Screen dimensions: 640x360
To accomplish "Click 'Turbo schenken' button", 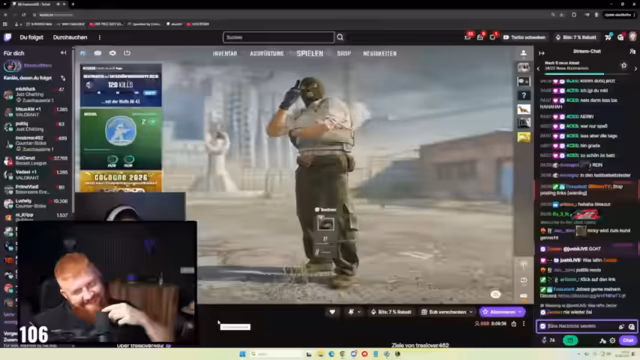I will point(524,37).
